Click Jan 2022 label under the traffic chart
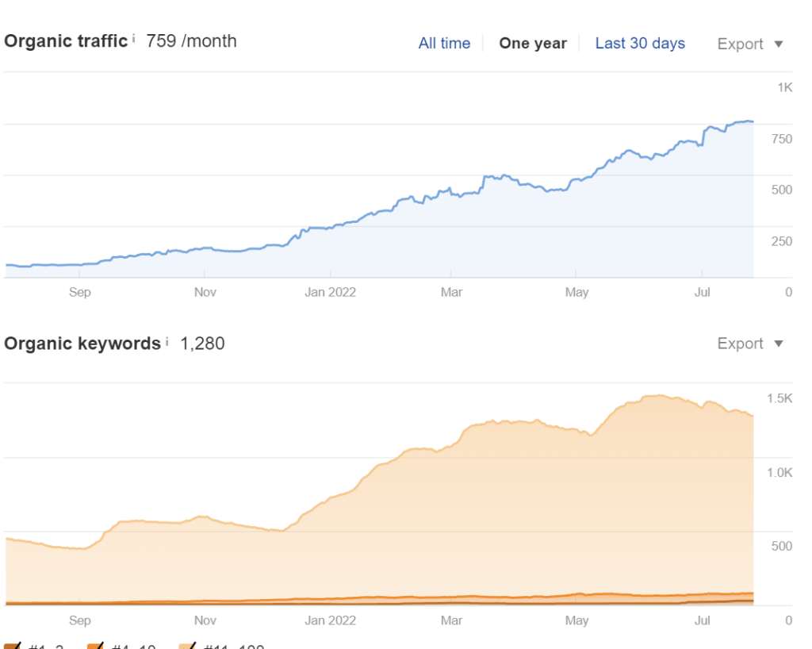This screenshot has height=649, width=812. 331,292
